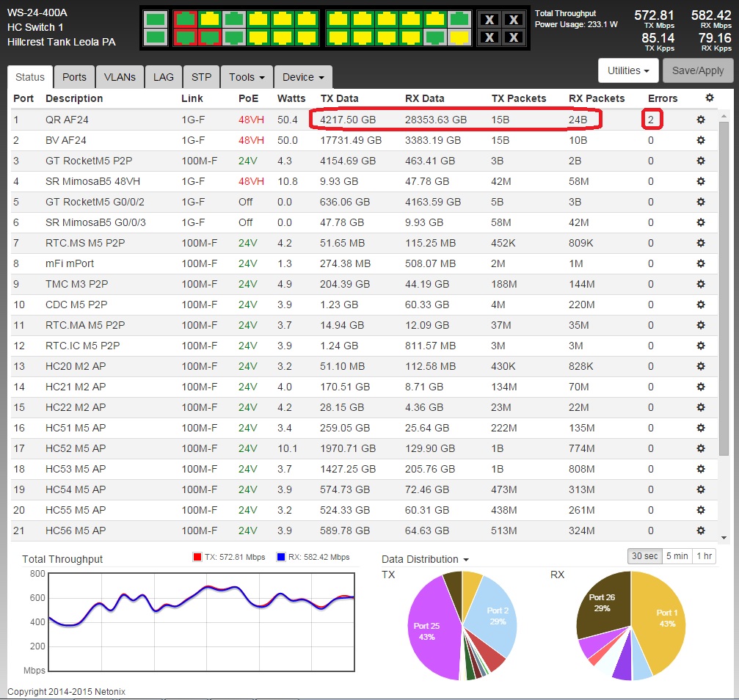Viewport: 739px width, 700px height.
Task: Expand the Device dropdown menu
Action: pyautogui.click(x=303, y=77)
